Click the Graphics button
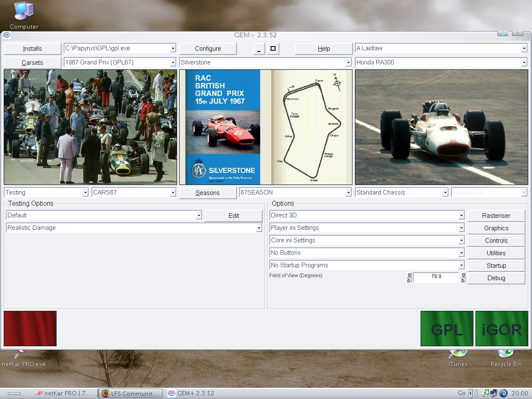 point(496,228)
